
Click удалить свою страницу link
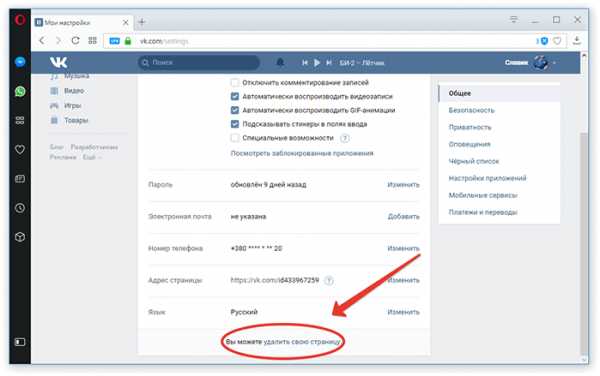(302, 342)
